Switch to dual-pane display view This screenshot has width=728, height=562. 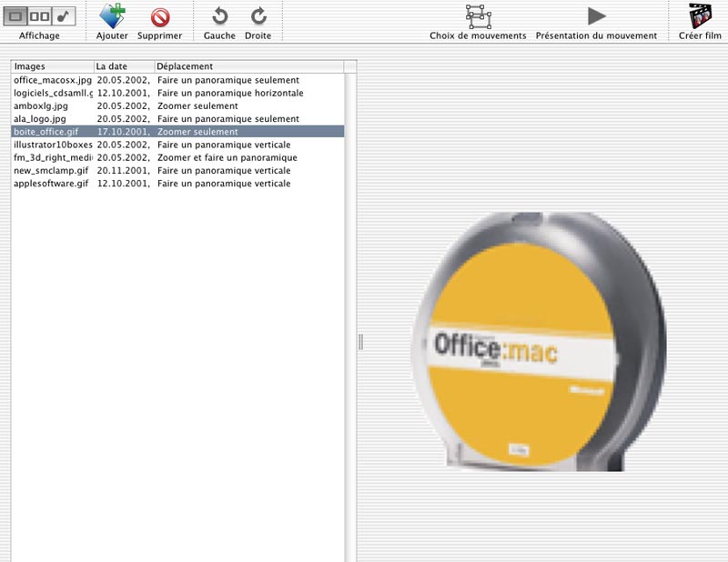click(x=39, y=16)
